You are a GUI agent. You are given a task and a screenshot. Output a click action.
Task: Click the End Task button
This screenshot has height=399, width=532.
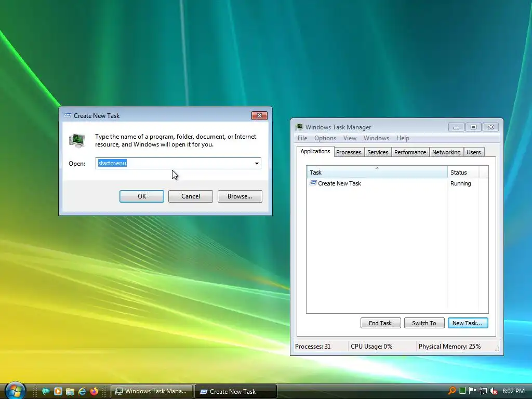click(x=380, y=323)
